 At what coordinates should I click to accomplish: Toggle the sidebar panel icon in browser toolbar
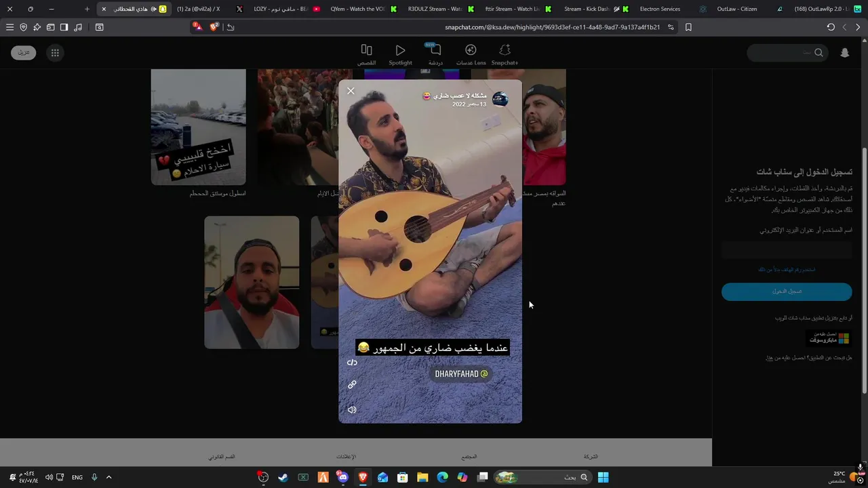[x=64, y=27]
